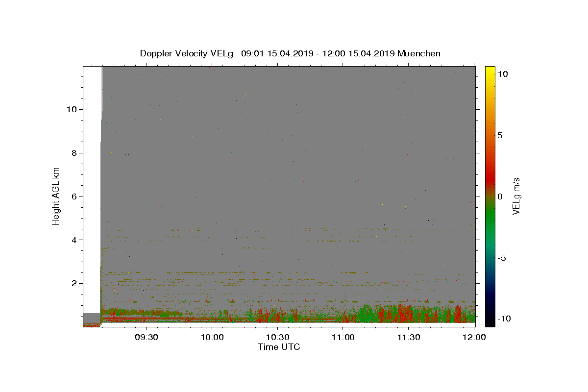Click the 11:30 time tick label

pos(409,337)
